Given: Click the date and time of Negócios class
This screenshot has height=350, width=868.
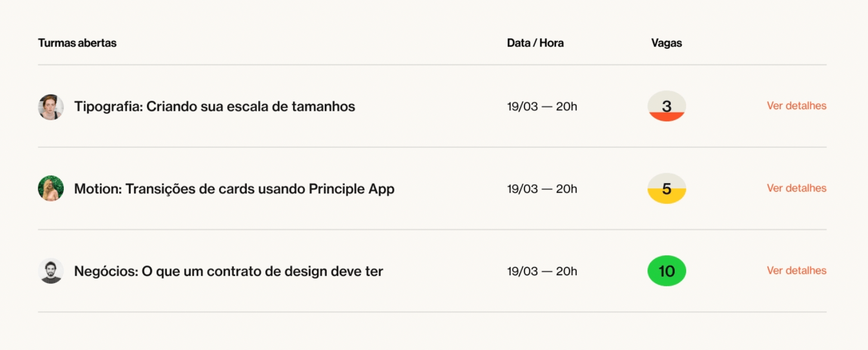Looking at the screenshot, I should click(542, 271).
